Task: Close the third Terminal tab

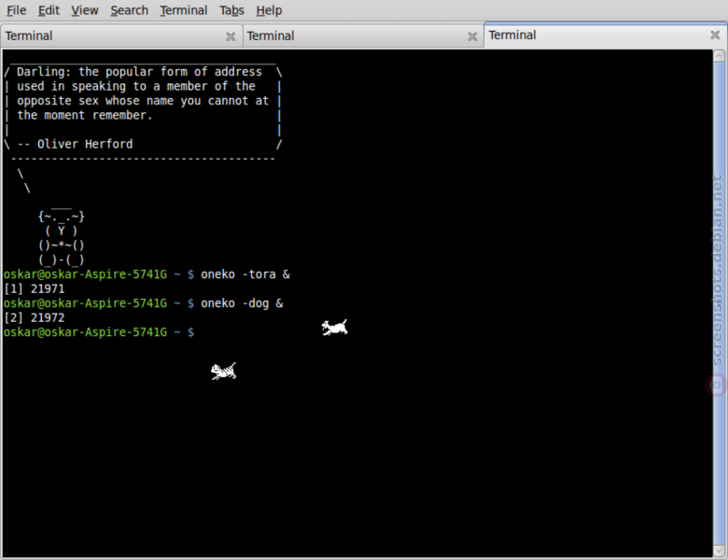Action: pyautogui.click(x=715, y=35)
